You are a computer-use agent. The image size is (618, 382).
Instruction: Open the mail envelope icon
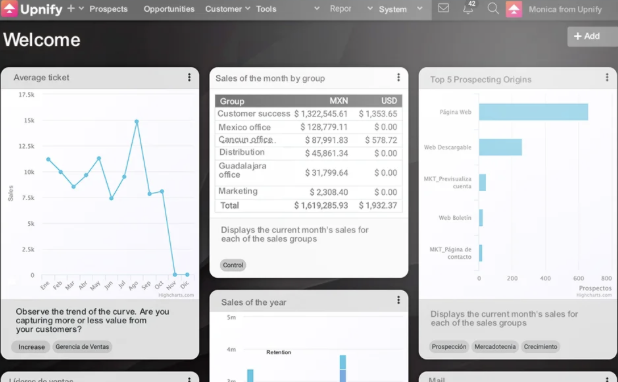tap(443, 8)
